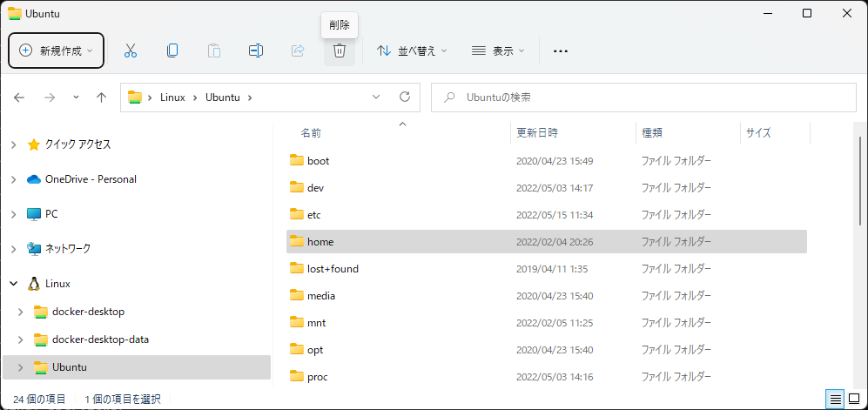This screenshot has height=410, width=868.
Task: Click the Cut scissors icon
Action: click(x=131, y=50)
